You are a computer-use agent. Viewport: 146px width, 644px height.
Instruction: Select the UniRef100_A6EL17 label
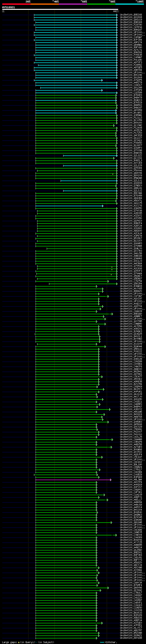point(131,500)
